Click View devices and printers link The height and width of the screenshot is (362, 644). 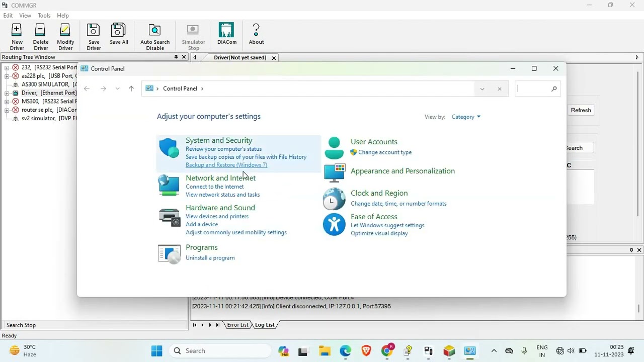click(x=217, y=216)
